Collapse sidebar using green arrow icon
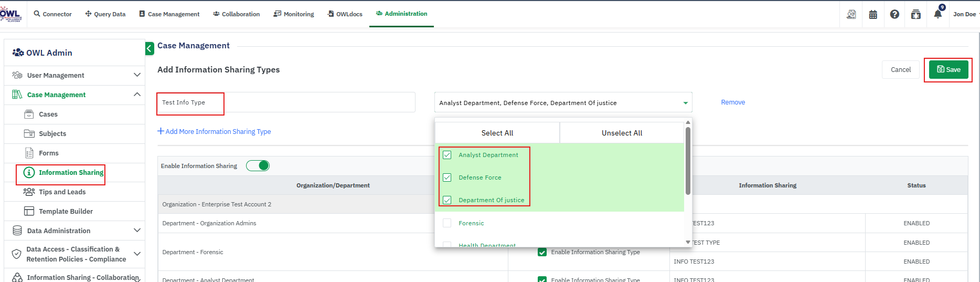The width and height of the screenshot is (980, 282). point(150,49)
